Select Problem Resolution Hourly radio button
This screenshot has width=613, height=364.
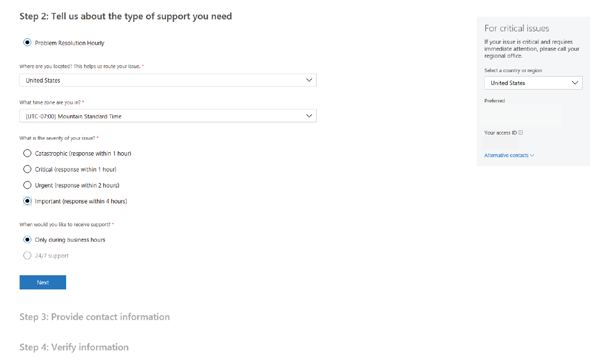(x=28, y=43)
